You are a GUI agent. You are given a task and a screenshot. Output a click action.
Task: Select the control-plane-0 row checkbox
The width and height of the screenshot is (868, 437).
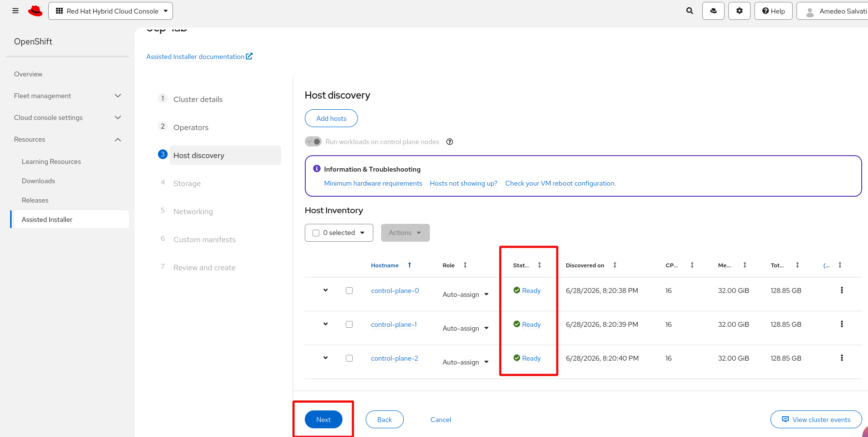tap(349, 291)
